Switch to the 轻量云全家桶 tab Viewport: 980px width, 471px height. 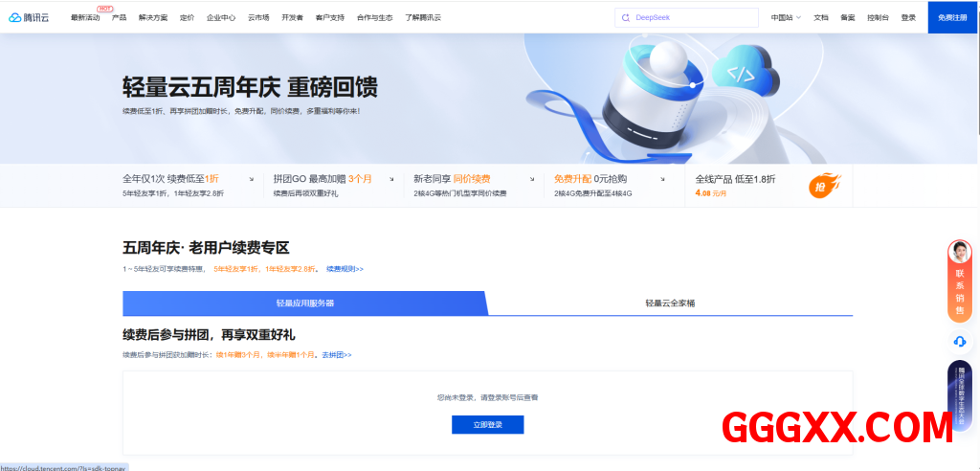(x=670, y=303)
